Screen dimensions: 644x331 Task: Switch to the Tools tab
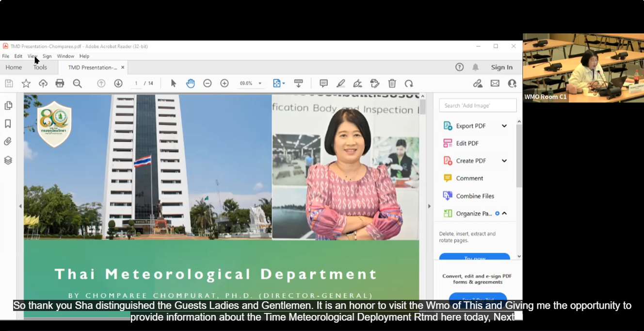40,67
